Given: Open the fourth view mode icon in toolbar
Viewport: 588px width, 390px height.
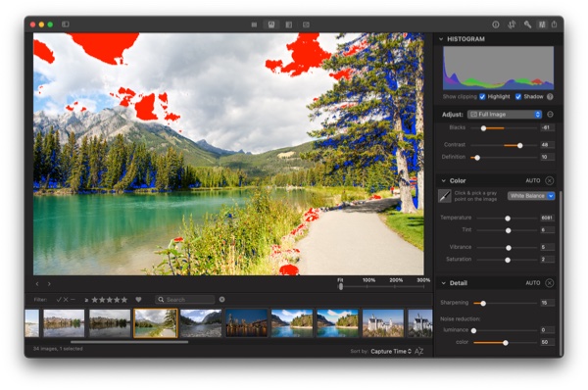Looking at the screenshot, I should [x=306, y=24].
